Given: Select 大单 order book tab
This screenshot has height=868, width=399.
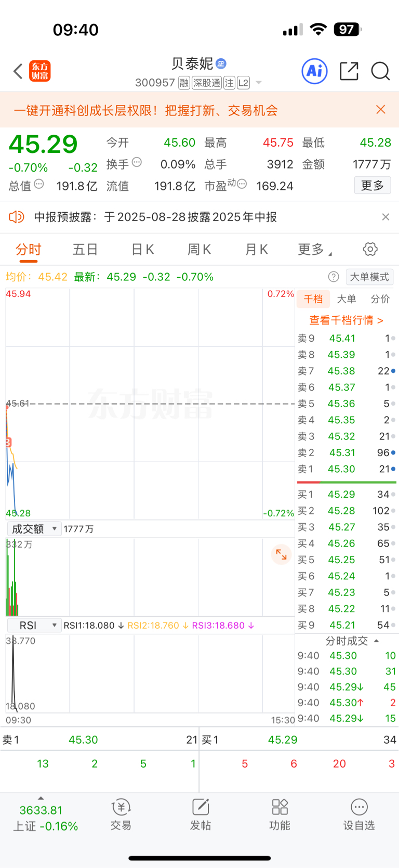Looking at the screenshot, I should coord(346,299).
